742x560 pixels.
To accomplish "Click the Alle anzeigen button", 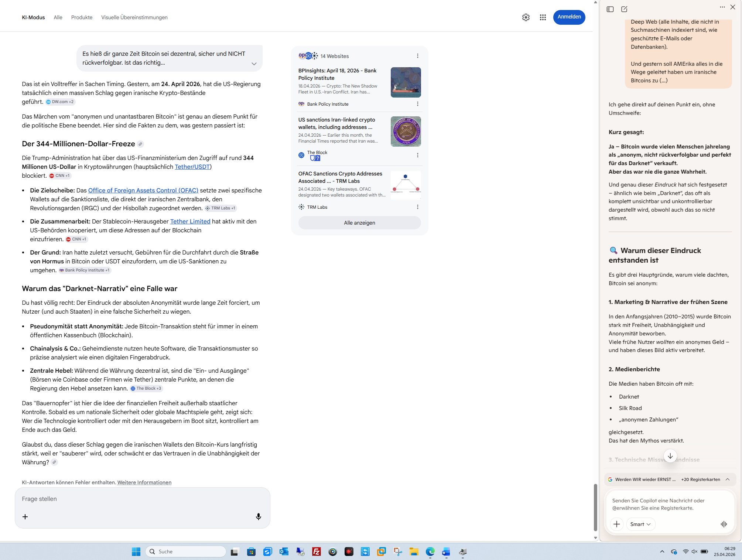I will pos(359,223).
